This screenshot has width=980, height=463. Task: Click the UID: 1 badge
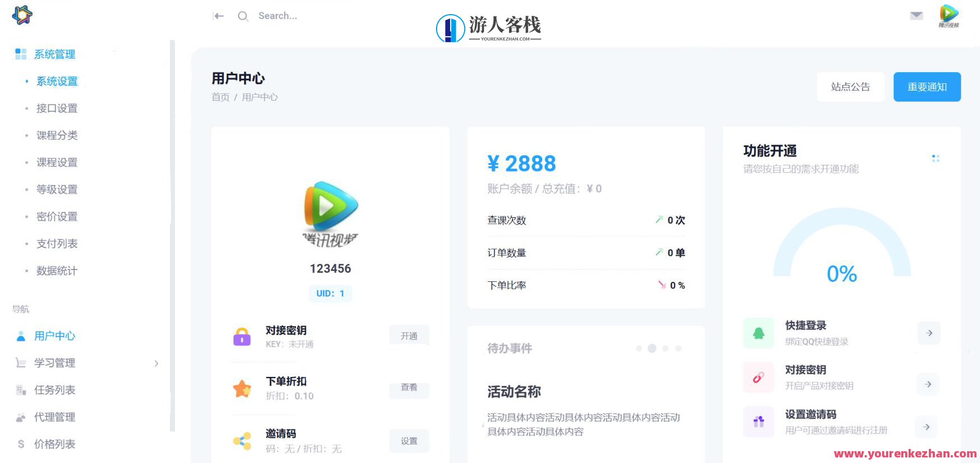click(x=330, y=293)
